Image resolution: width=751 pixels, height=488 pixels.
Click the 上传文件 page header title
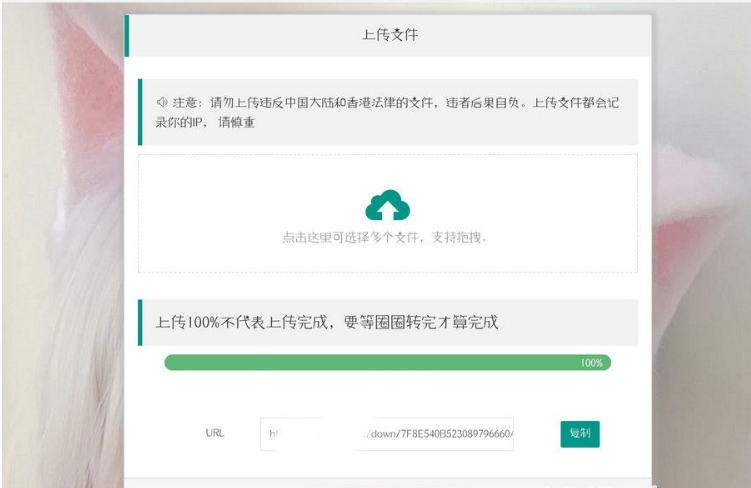tap(389, 35)
